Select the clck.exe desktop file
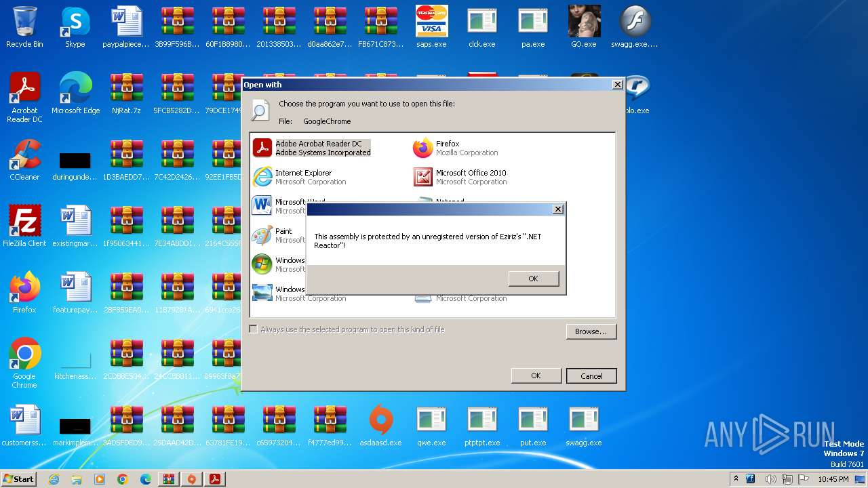The width and height of the screenshot is (868, 488). pyautogui.click(x=482, y=27)
